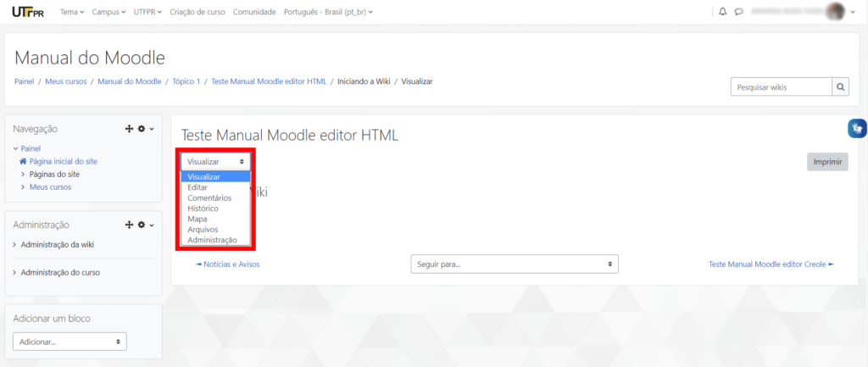Go to next activity Teste Manual Moodle editor Creole
This screenshot has width=868, height=367.
pos(771,264)
